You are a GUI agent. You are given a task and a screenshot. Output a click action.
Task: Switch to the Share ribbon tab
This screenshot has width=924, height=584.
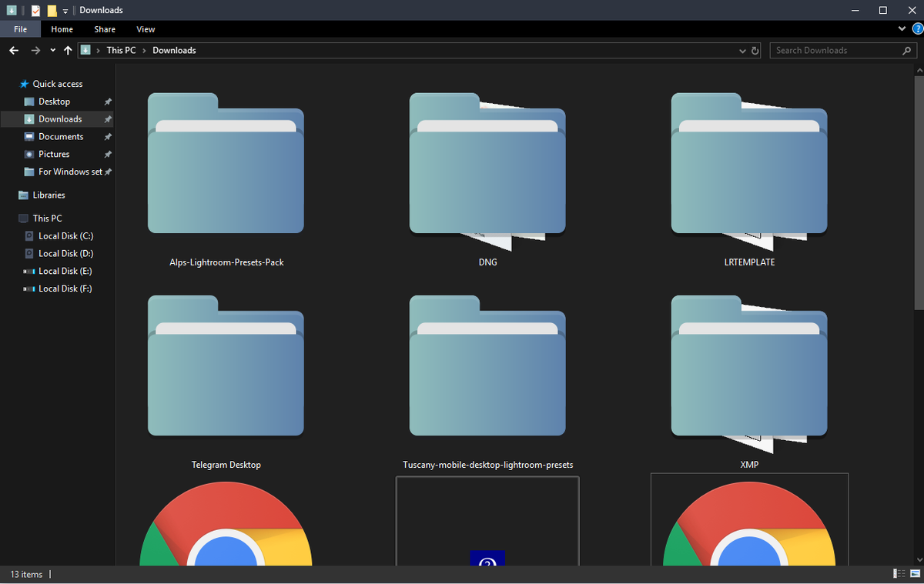click(105, 29)
